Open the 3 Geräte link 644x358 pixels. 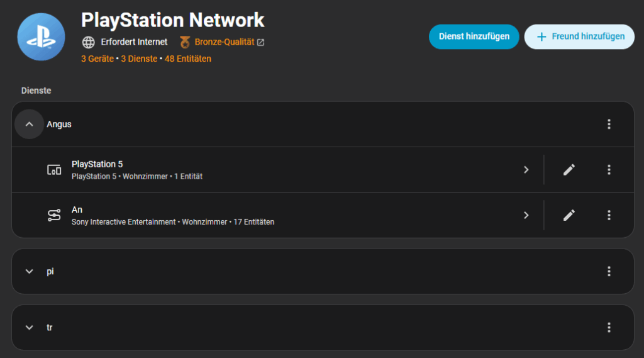pos(97,59)
